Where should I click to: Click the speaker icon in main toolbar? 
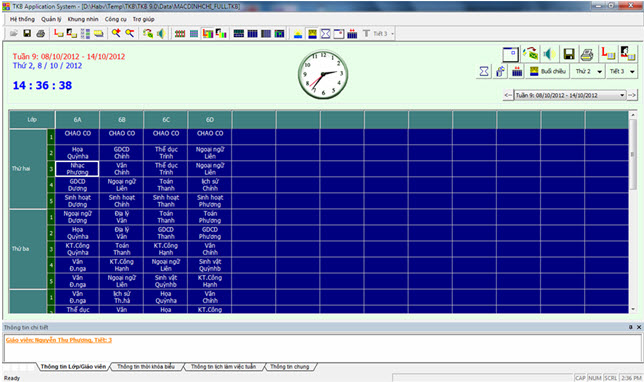(x=161, y=34)
